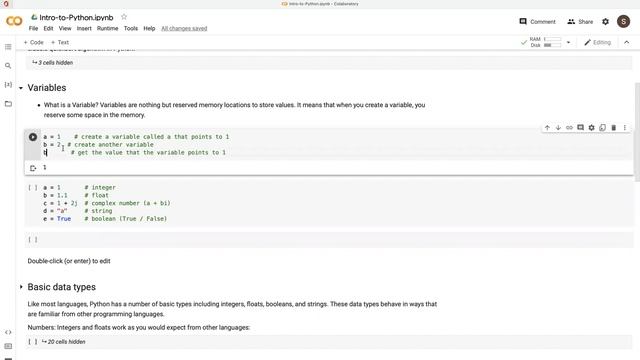
Task: Open the Comment button
Action: [537, 22]
